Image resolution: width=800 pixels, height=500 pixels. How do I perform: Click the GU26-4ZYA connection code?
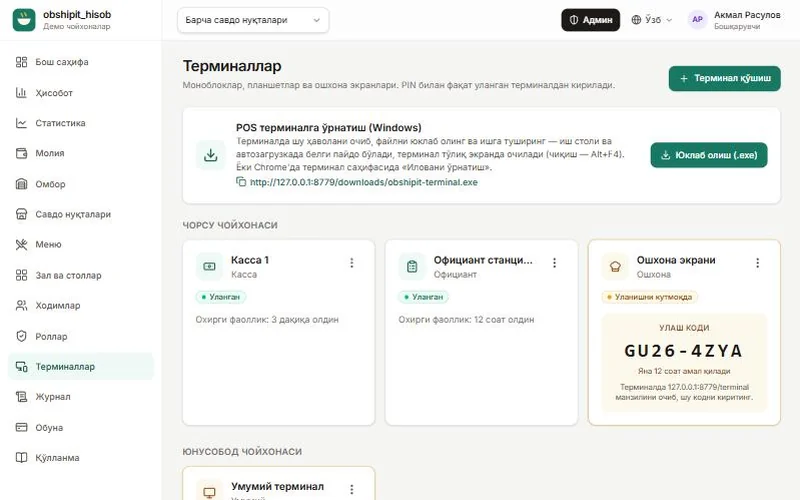(x=684, y=351)
